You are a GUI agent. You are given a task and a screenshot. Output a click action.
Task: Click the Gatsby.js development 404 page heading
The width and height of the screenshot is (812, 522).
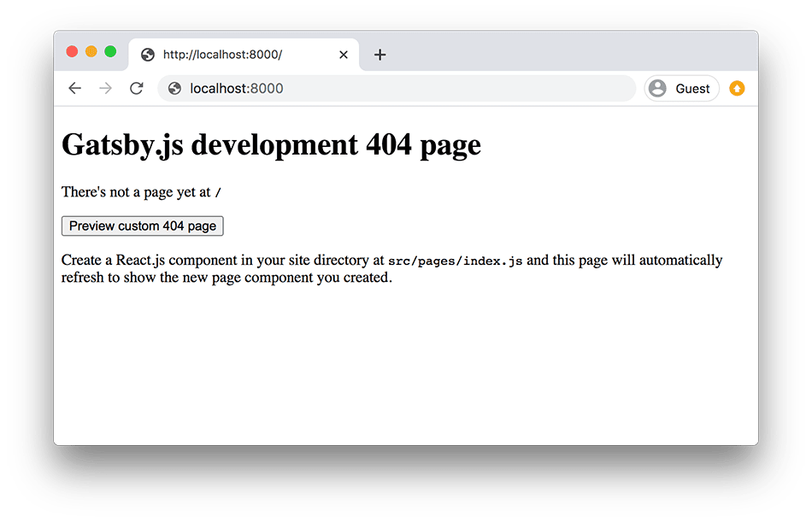pos(271,144)
